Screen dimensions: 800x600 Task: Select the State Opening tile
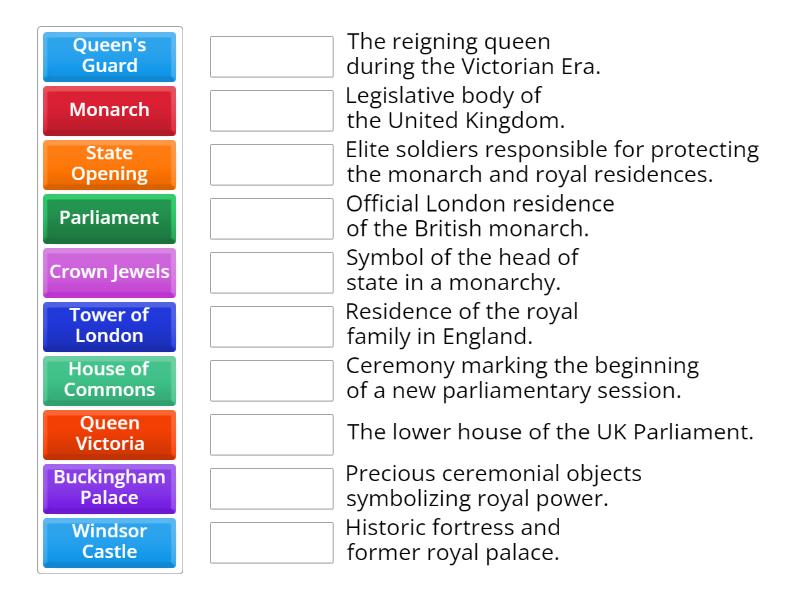click(109, 165)
